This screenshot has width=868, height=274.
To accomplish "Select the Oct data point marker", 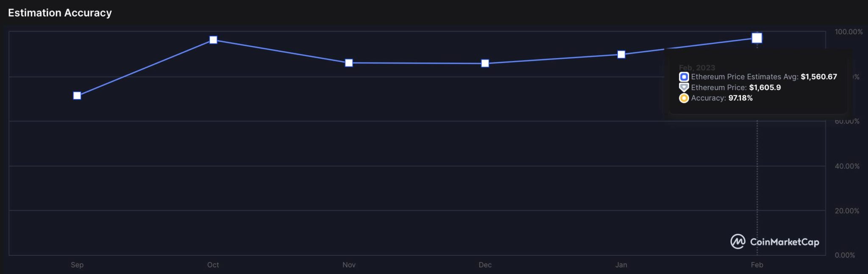I will click(213, 40).
